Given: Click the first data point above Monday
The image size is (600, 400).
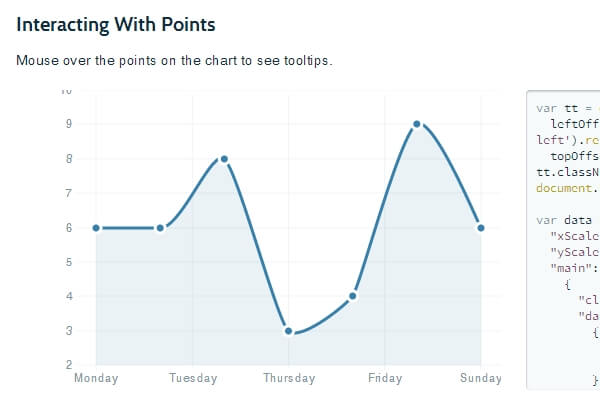Looking at the screenshot, I should coord(96,228).
